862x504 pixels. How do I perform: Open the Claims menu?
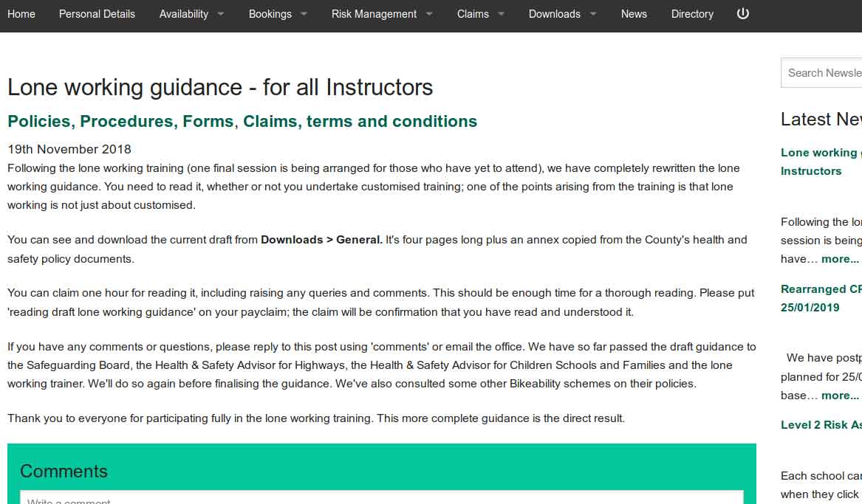473,14
